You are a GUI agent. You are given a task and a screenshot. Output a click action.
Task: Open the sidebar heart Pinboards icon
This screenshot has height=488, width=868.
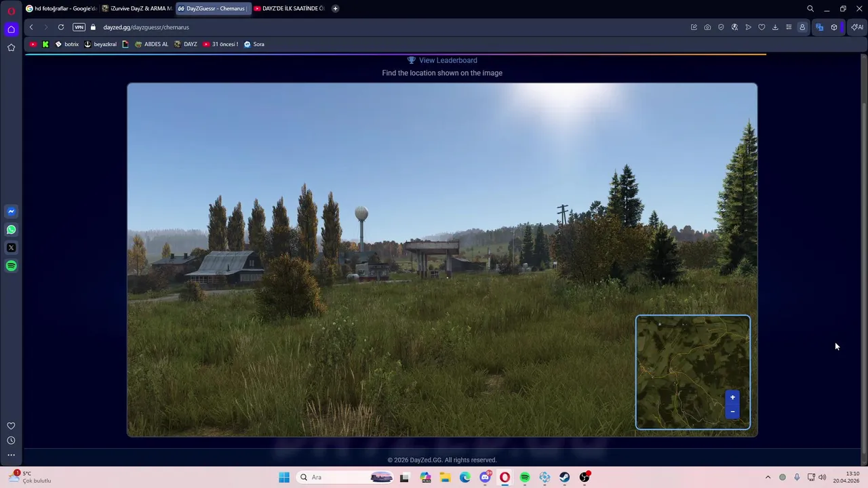pyautogui.click(x=11, y=426)
